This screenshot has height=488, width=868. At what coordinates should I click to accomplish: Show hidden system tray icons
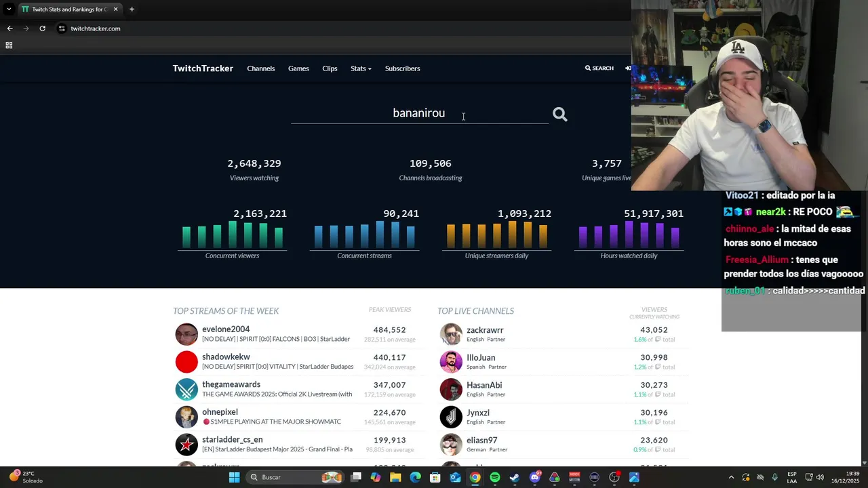coord(731,477)
